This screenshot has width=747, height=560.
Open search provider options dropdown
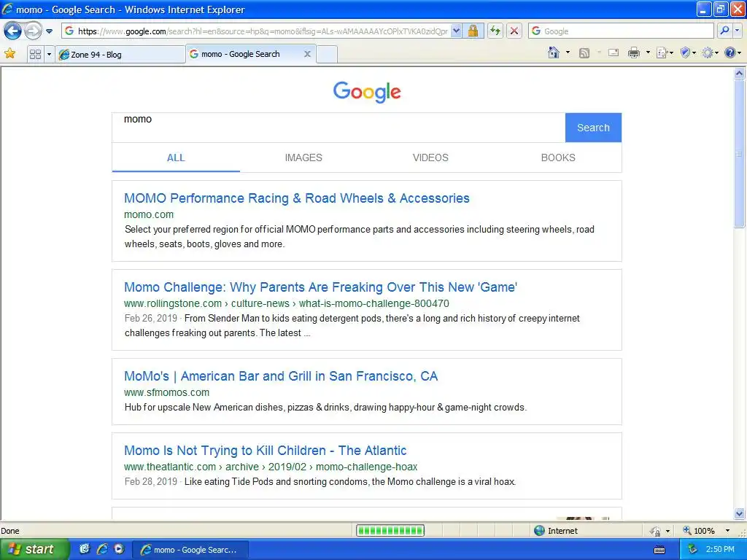(x=737, y=31)
